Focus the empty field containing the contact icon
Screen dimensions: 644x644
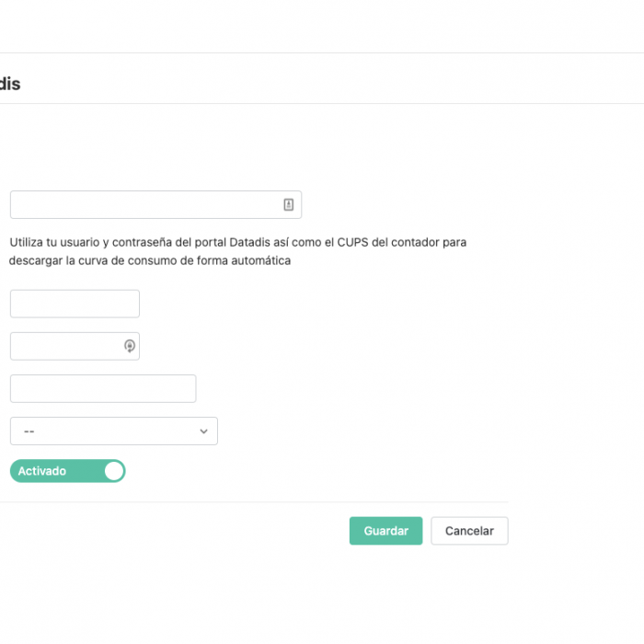155,204
